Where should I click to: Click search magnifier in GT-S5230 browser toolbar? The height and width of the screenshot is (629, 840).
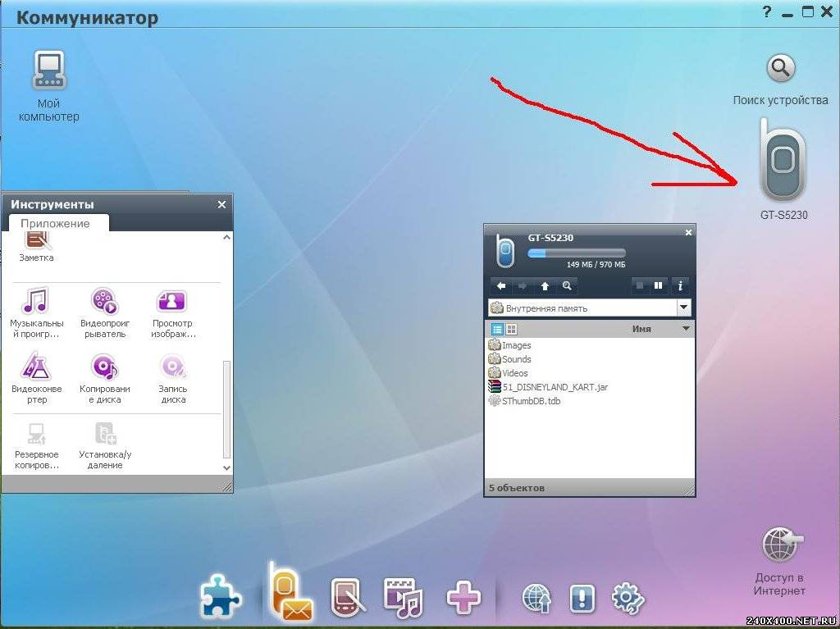tap(567, 286)
